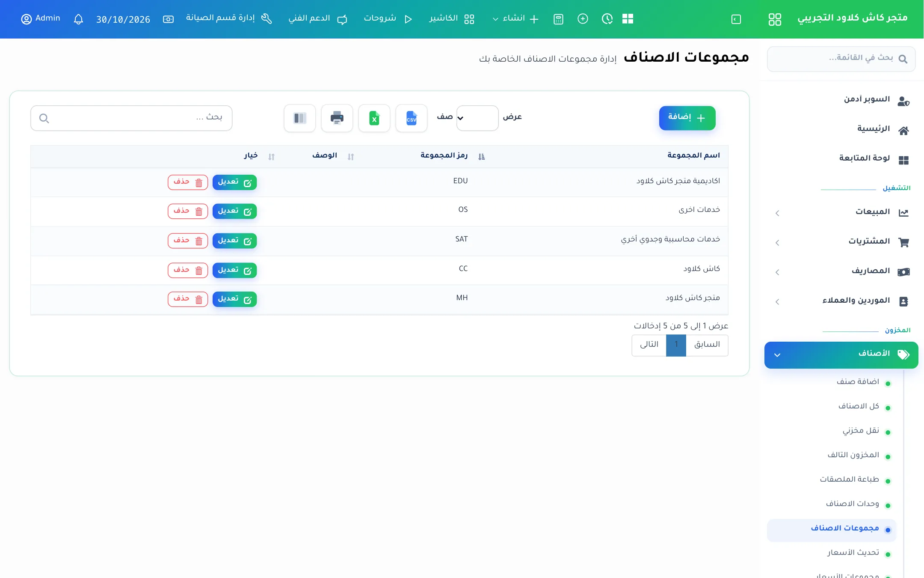Click the Admin user profile icon
Viewport: 924px width, 578px height.
pyautogui.click(x=27, y=19)
